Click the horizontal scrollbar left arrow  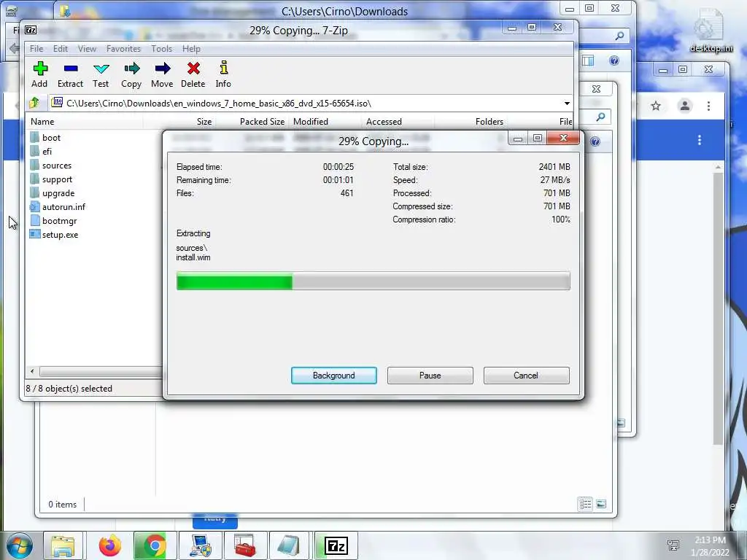pos(32,371)
